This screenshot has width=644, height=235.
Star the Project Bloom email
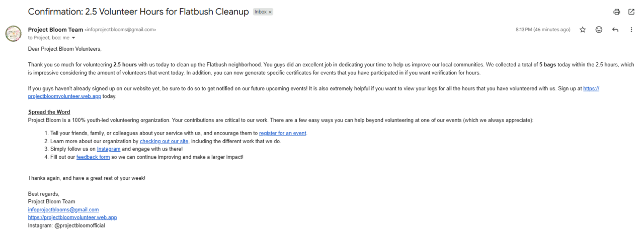coord(583,30)
